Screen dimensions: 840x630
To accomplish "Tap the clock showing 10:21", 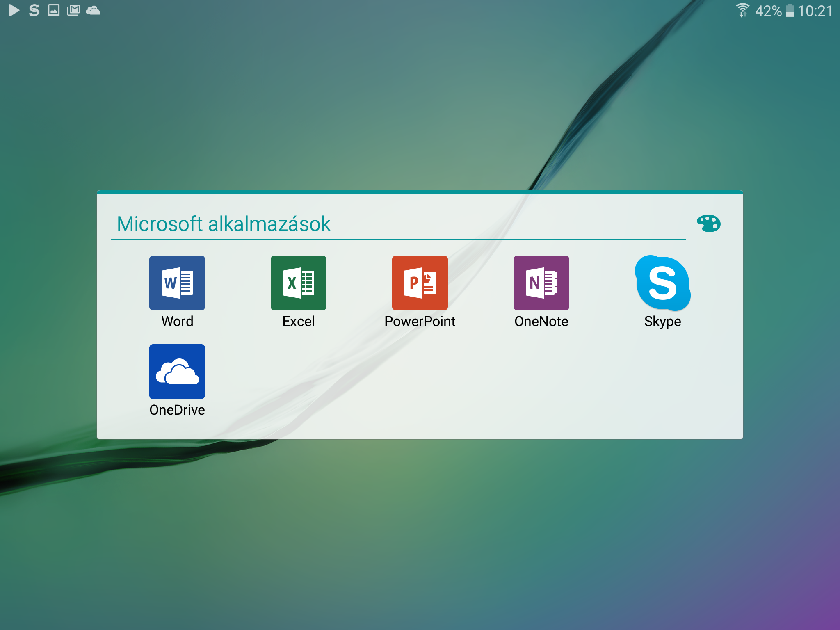I will point(815,11).
